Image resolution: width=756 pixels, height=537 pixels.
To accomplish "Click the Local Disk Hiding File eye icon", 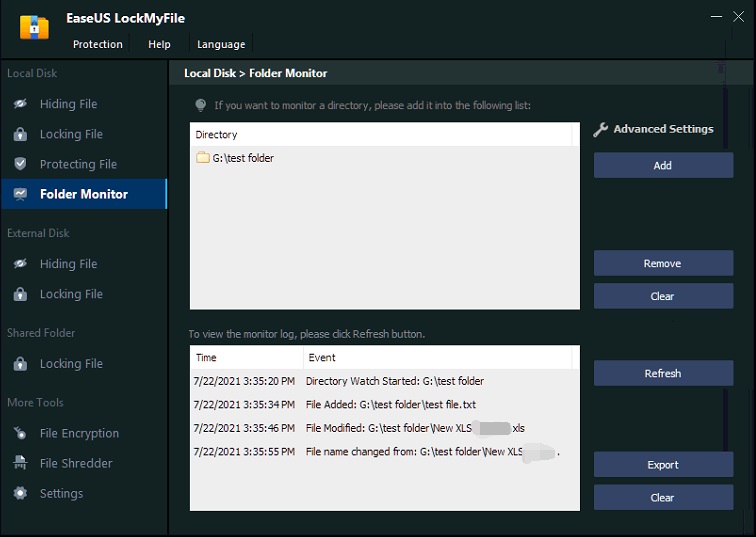I will tap(20, 104).
